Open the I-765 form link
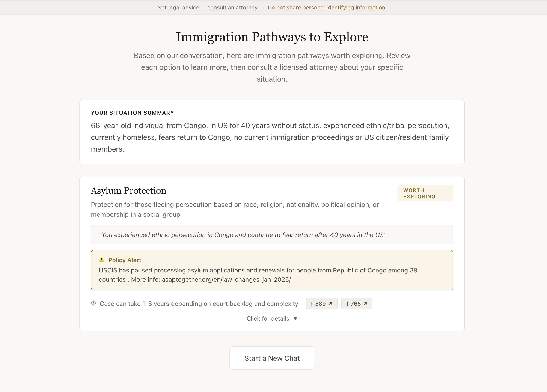 [x=354, y=304]
